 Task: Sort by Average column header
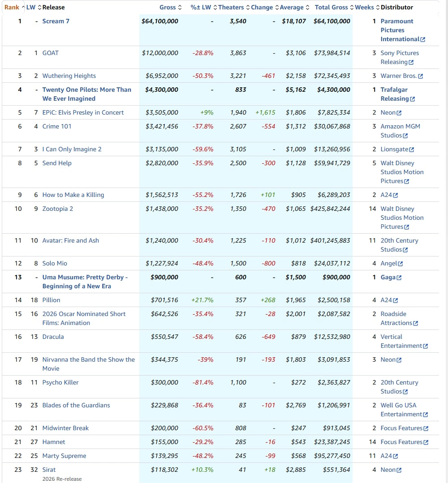coord(294,8)
